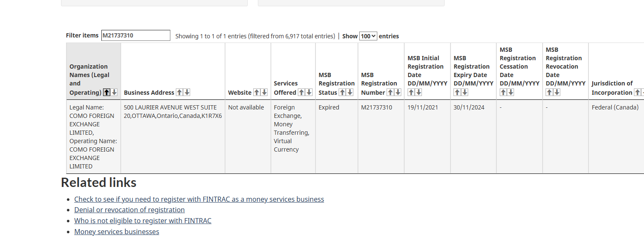644x240 pixels.
Task: Sort Registration Expiry Date descending
Action: click(465, 92)
